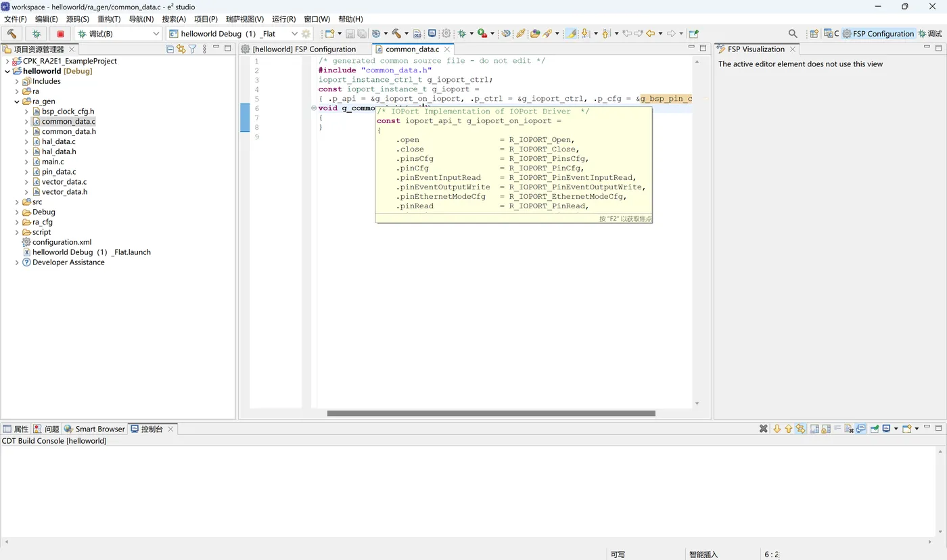Screen dimensions: 947x560
Task: Open the project explorer view menu (three dots)
Action: (x=204, y=49)
